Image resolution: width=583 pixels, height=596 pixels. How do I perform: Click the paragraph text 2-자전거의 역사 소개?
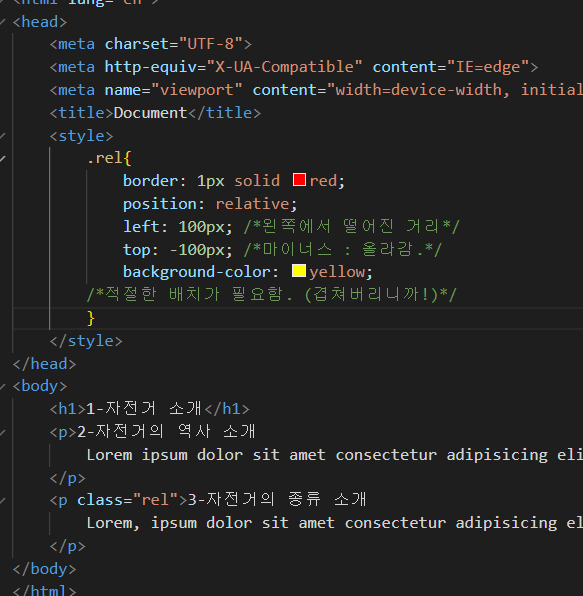(x=166, y=432)
